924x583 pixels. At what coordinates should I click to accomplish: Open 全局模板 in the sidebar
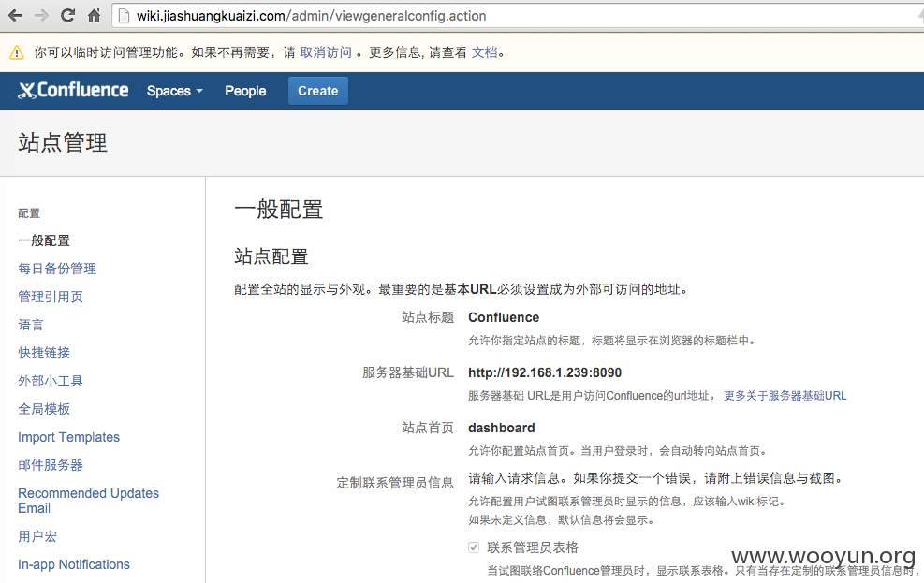pyautogui.click(x=44, y=409)
